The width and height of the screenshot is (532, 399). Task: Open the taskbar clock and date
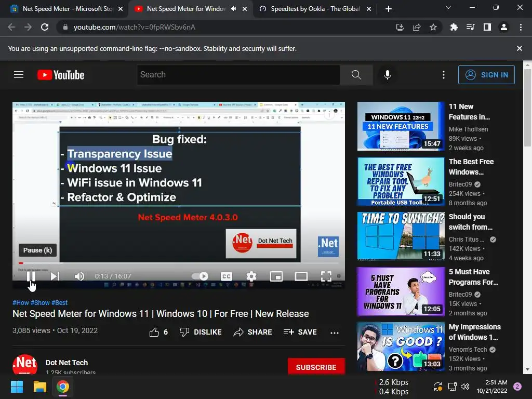(493, 387)
